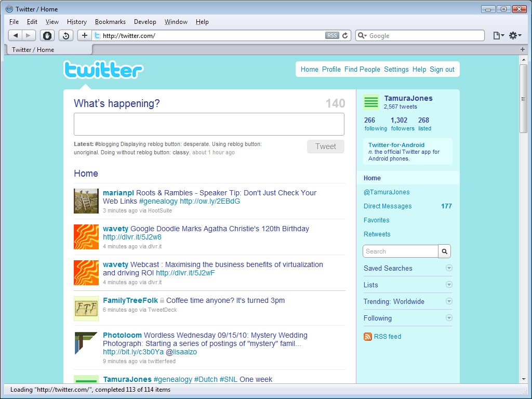
Task: Click the vertical scrollbar thumb
Action: [524, 99]
